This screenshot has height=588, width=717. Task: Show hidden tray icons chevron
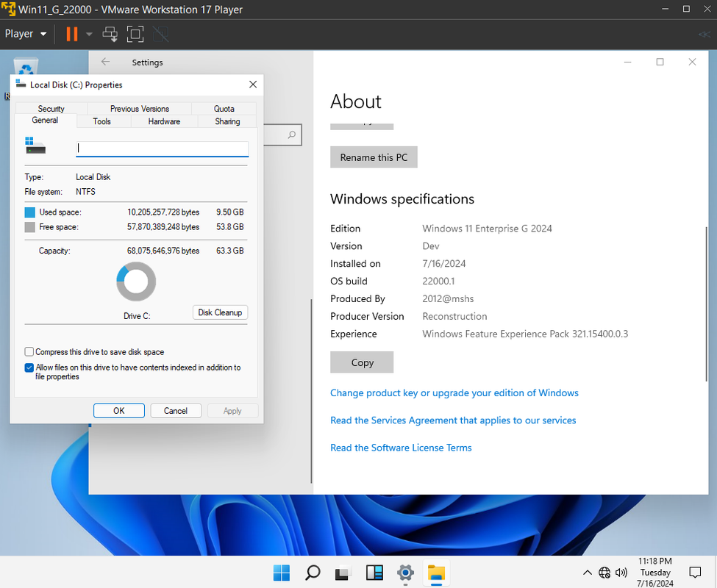[588, 573]
